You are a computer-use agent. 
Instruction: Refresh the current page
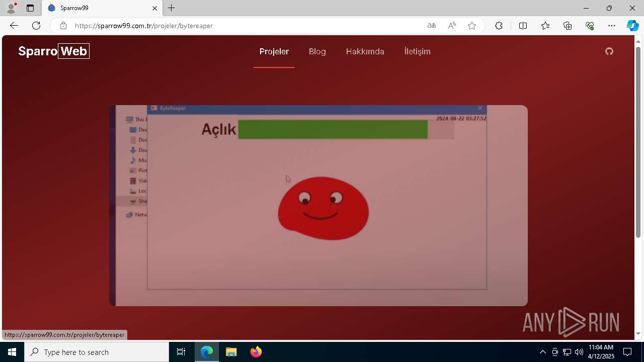(36, 26)
